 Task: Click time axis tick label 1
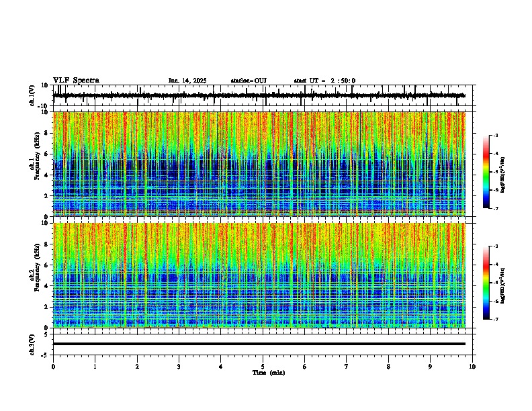(95, 367)
